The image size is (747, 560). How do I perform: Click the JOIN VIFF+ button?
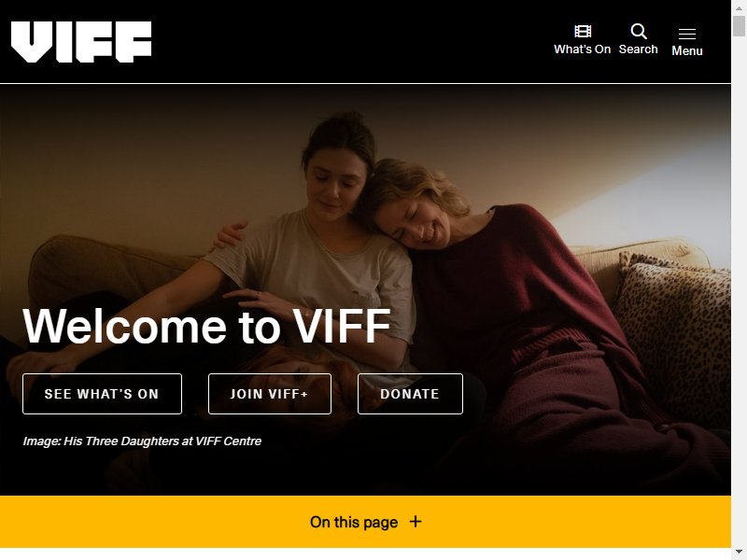coord(270,394)
